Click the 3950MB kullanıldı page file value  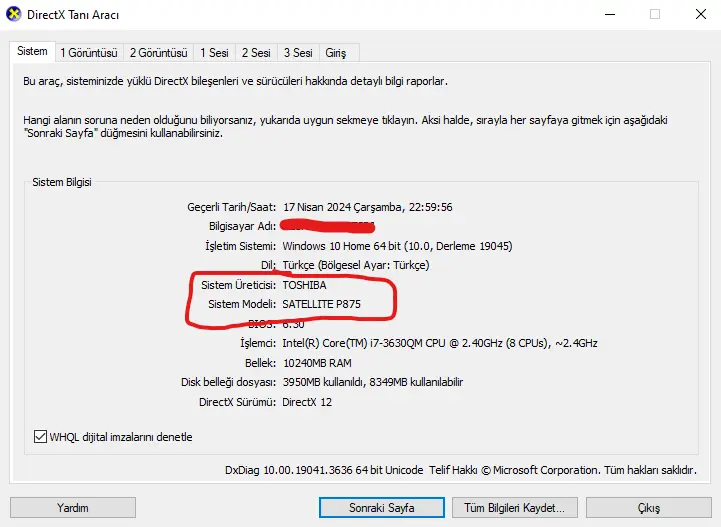(x=372, y=382)
